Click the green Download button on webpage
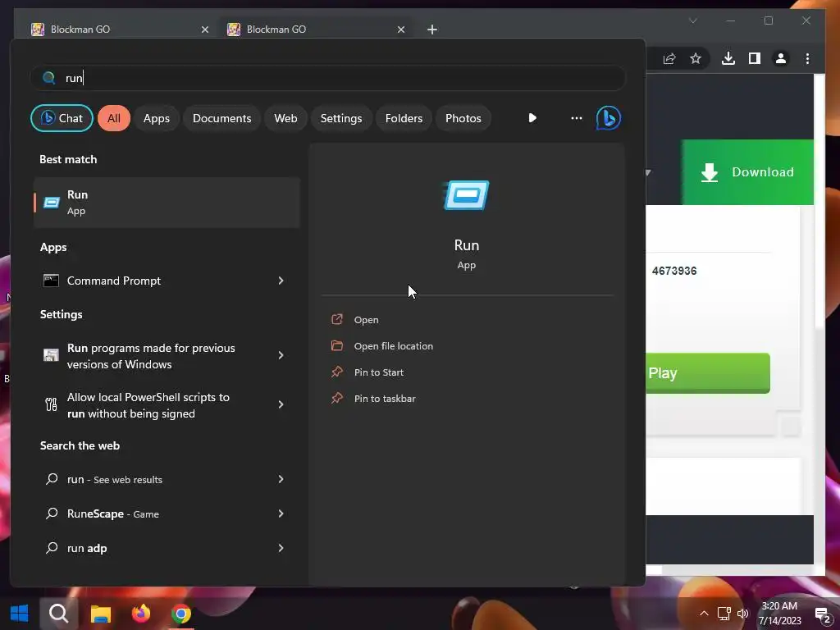 click(x=747, y=172)
